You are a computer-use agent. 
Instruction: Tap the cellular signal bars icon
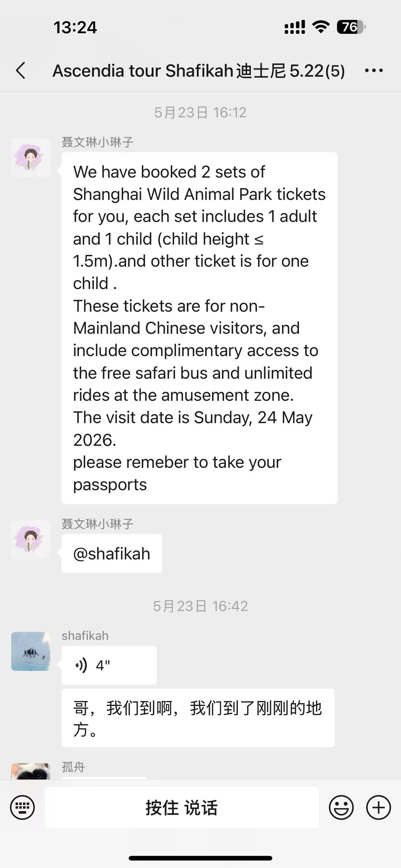[x=295, y=27]
